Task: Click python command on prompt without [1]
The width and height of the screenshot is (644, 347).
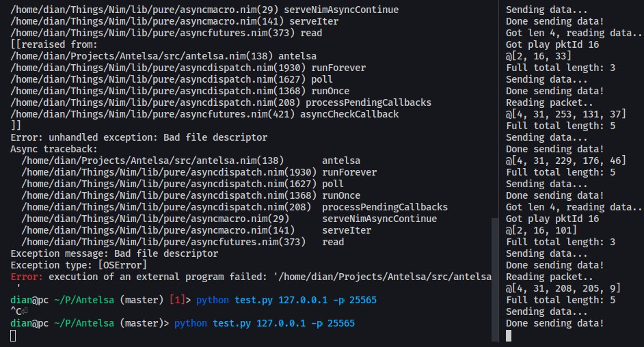Action: coord(265,323)
